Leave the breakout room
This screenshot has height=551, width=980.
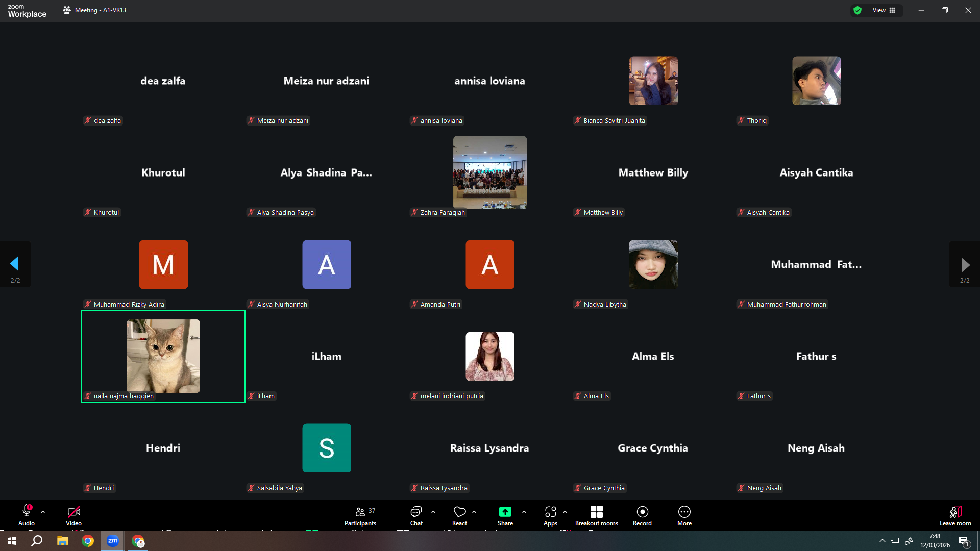click(x=955, y=515)
